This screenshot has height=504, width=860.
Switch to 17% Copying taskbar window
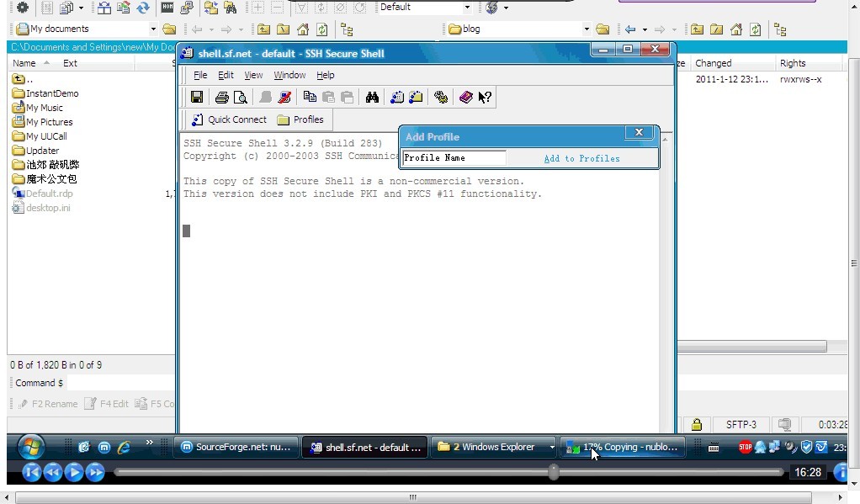click(x=623, y=447)
